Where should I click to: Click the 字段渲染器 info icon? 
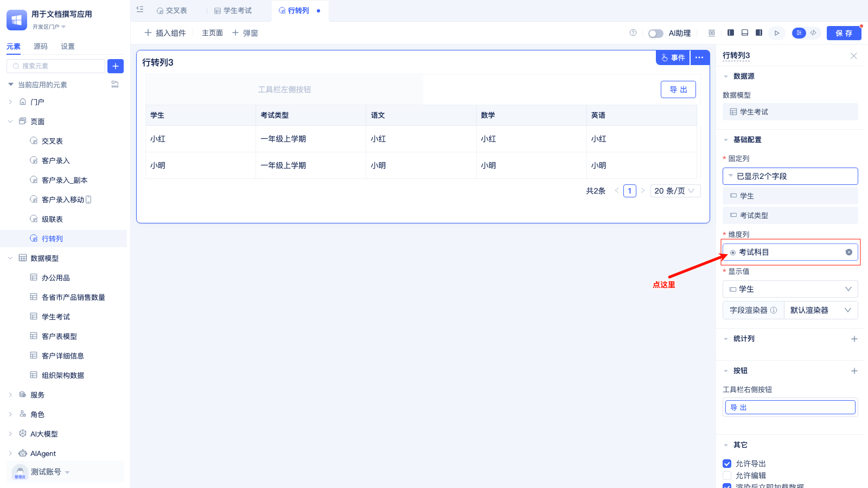click(774, 310)
